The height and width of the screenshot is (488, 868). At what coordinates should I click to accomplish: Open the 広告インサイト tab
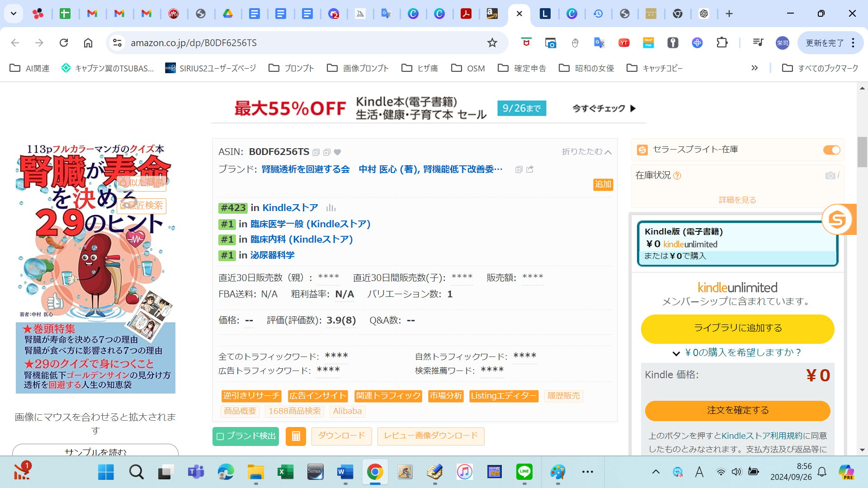tap(318, 396)
